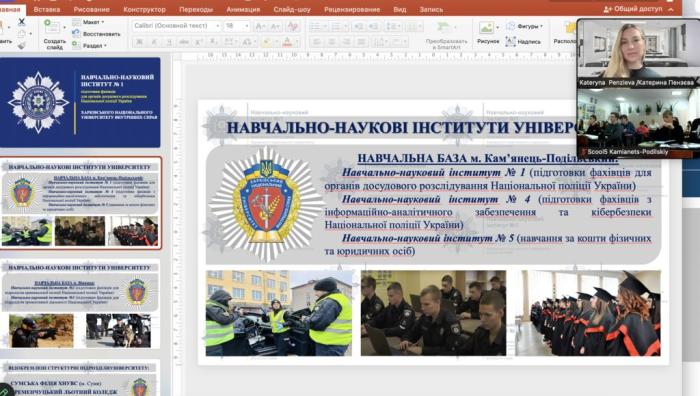Image resolution: width=700 pixels, height=396 pixels.
Task: Collapse the ribbon with the chevron
Action: coord(671,9)
